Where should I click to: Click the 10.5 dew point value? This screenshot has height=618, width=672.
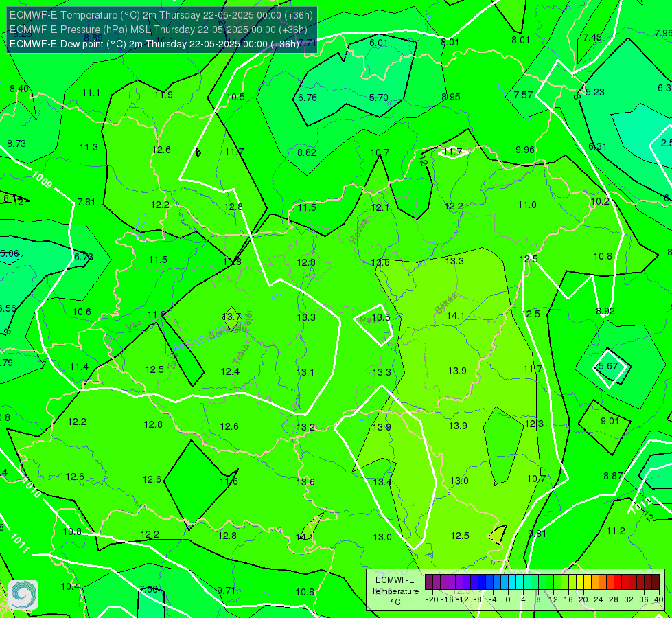(x=235, y=97)
